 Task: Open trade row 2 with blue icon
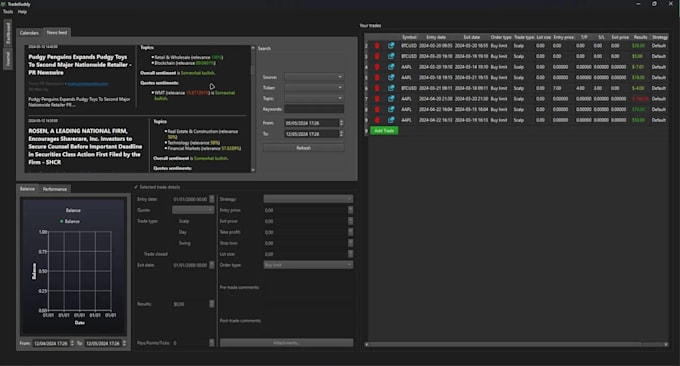[391, 46]
